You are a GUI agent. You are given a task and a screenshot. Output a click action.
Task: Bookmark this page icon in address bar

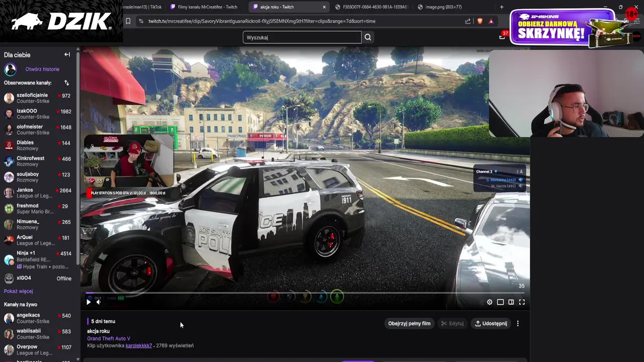point(128,21)
